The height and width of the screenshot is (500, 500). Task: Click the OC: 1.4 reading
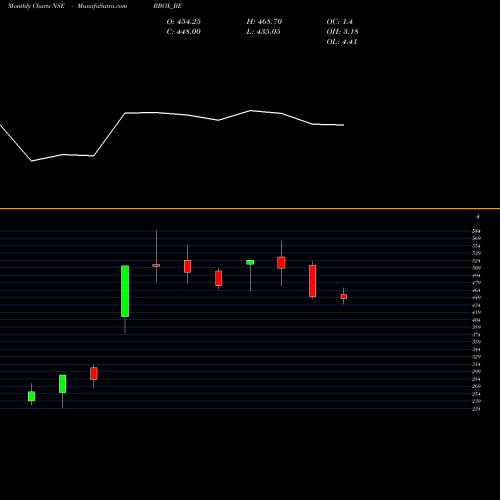(339, 22)
